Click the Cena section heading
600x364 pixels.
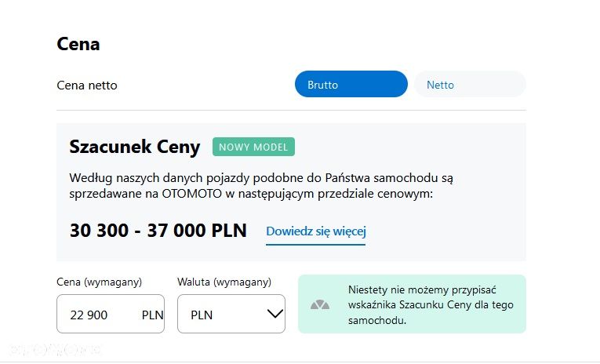click(x=78, y=44)
